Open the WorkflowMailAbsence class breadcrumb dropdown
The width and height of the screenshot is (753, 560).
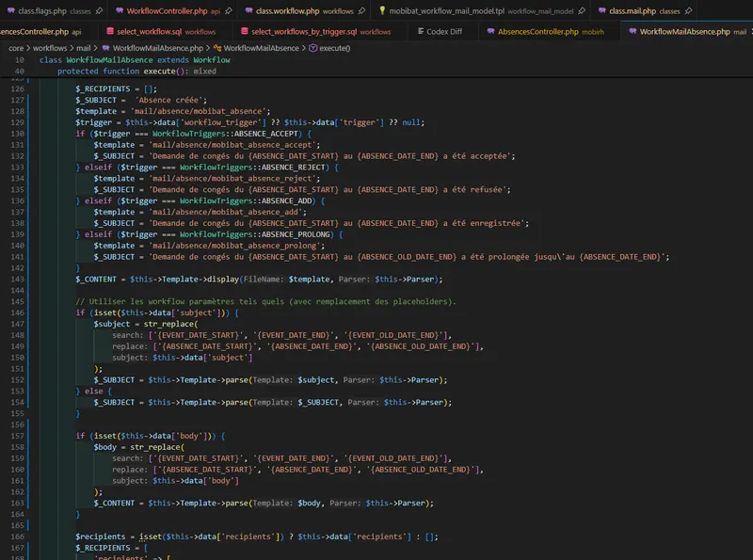(262, 48)
